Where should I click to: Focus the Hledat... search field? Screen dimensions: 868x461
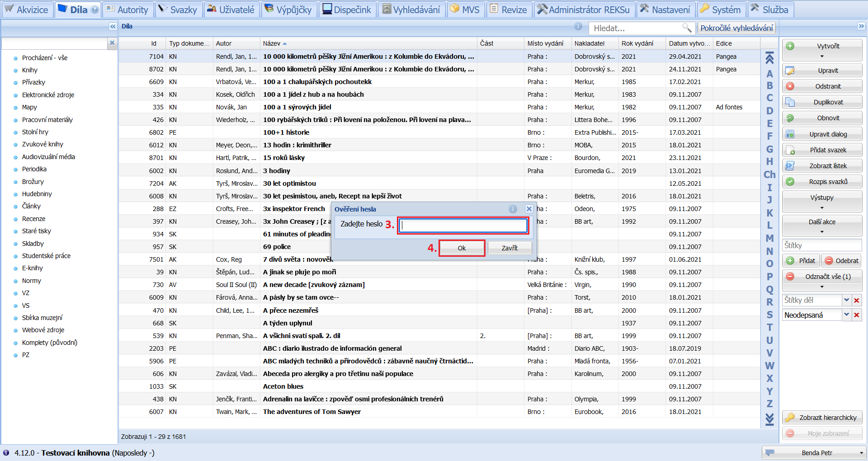pos(636,28)
